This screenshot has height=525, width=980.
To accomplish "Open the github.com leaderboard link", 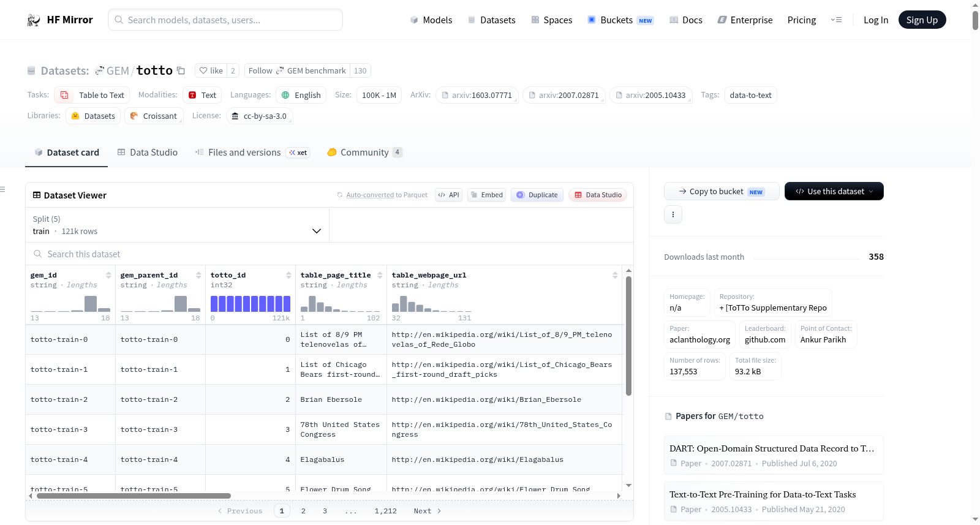I will (x=765, y=339).
